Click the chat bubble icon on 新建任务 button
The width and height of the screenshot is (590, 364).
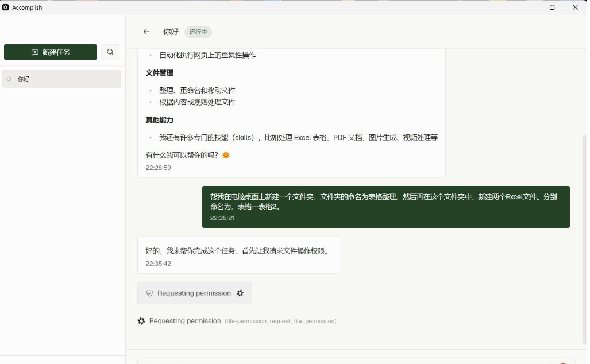34,52
